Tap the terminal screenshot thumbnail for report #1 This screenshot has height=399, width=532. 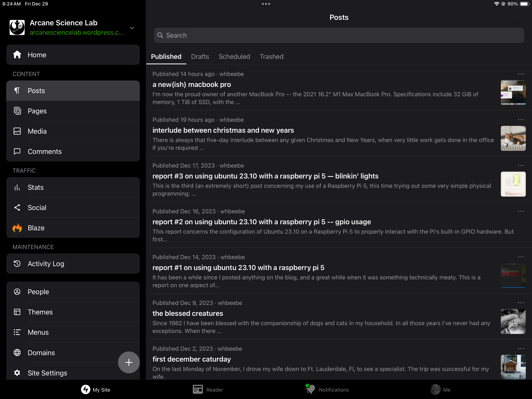(513, 275)
